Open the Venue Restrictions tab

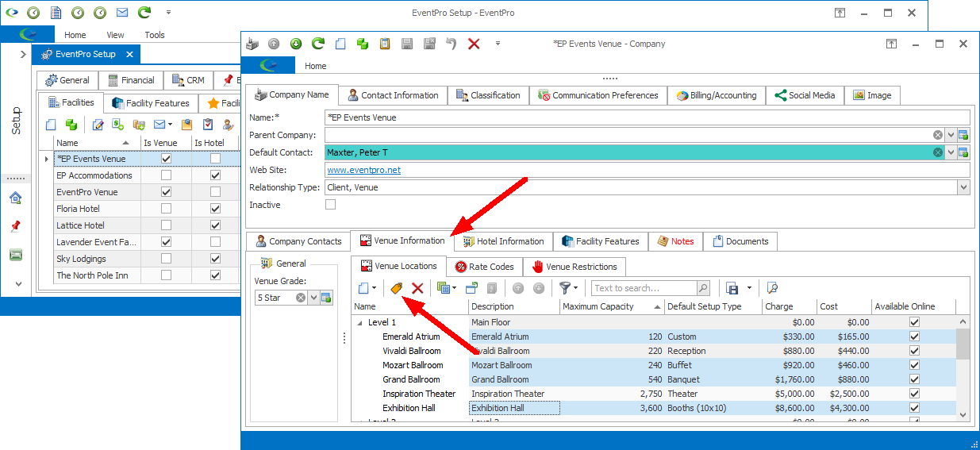(575, 267)
